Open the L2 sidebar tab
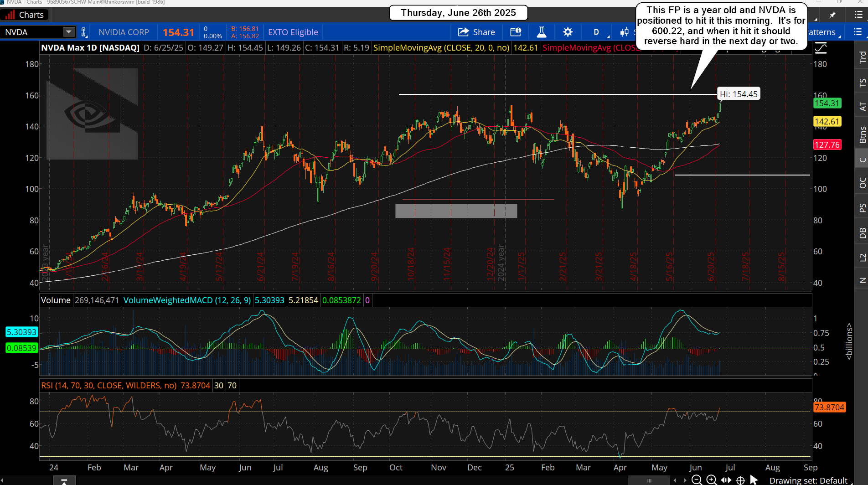Screen dimensions: 868x485 click(862, 258)
